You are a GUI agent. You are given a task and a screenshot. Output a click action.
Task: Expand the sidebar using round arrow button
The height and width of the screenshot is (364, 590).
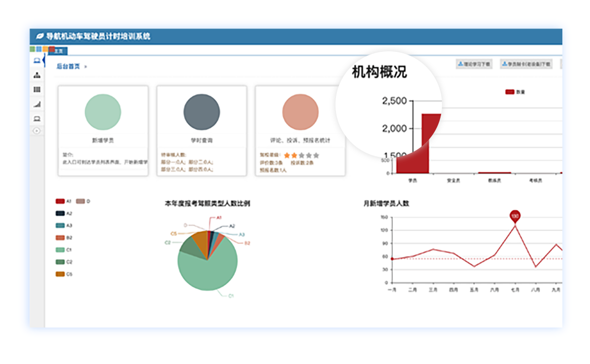click(37, 131)
